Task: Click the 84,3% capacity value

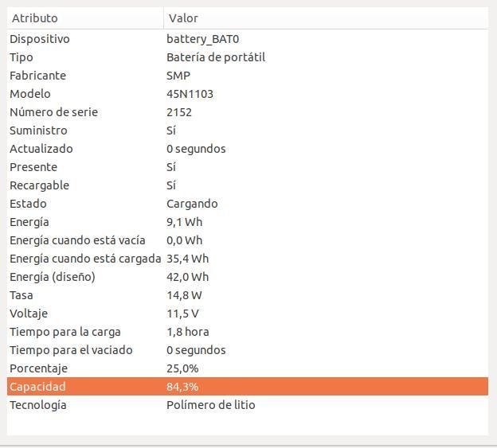Action: [182, 387]
